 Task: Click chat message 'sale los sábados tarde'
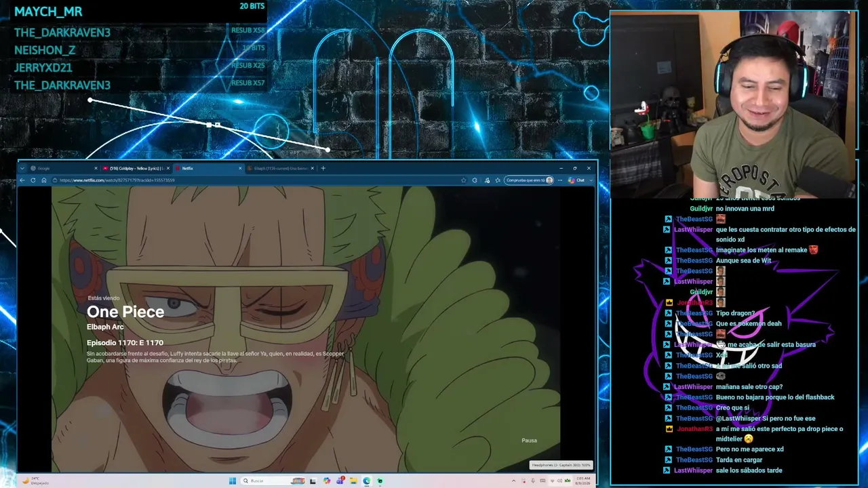click(x=749, y=470)
